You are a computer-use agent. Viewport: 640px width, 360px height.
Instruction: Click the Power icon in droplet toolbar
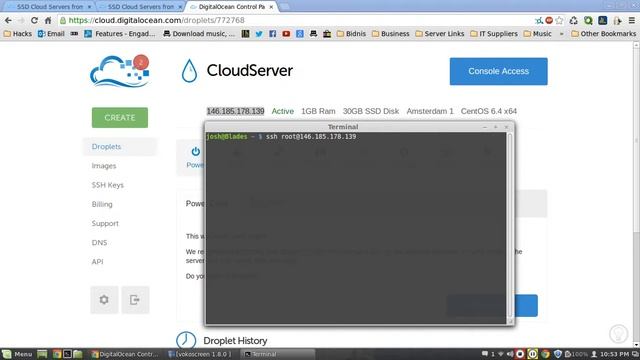[x=196, y=152]
